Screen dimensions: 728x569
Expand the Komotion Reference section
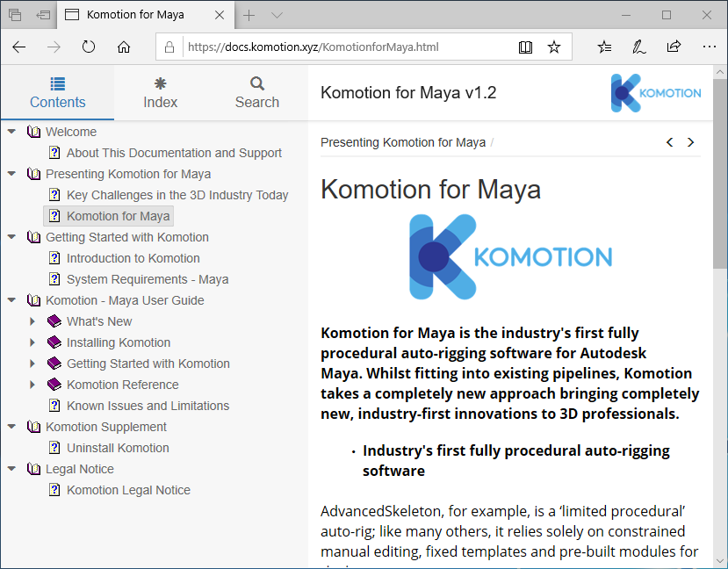tap(32, 385)
